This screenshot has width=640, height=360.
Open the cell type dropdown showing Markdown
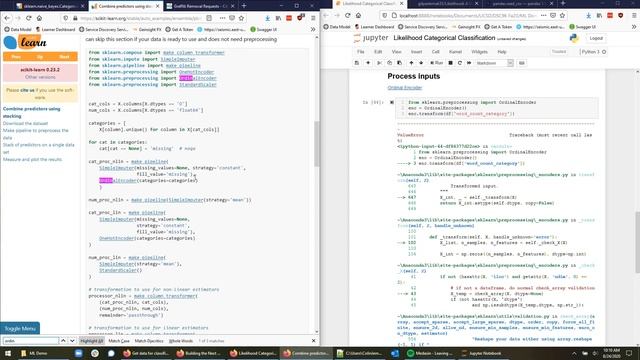pos(494,63)
